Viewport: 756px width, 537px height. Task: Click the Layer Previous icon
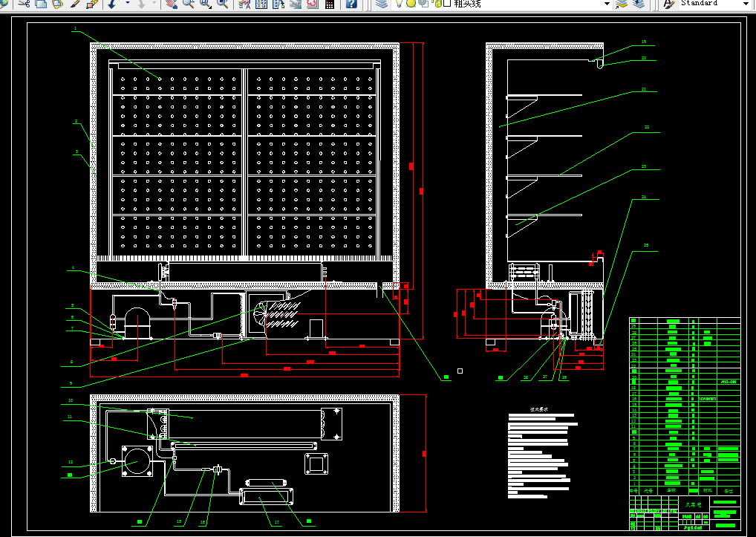pyautogui.click(x=639, y=4)
